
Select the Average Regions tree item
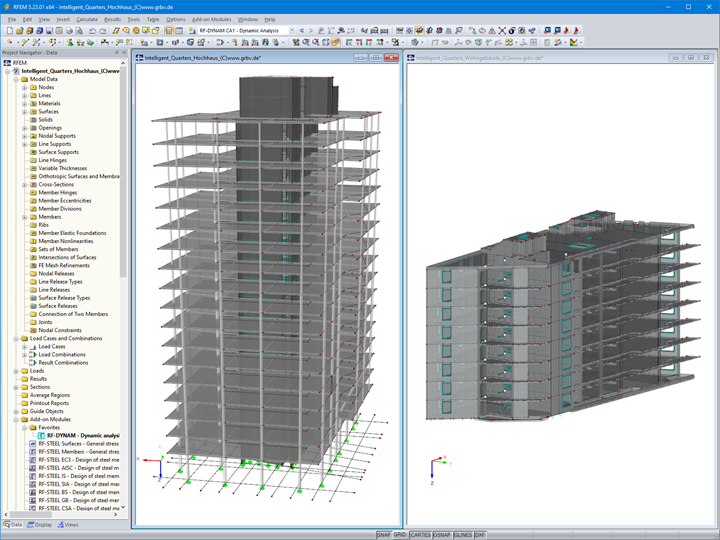[50, 395]
